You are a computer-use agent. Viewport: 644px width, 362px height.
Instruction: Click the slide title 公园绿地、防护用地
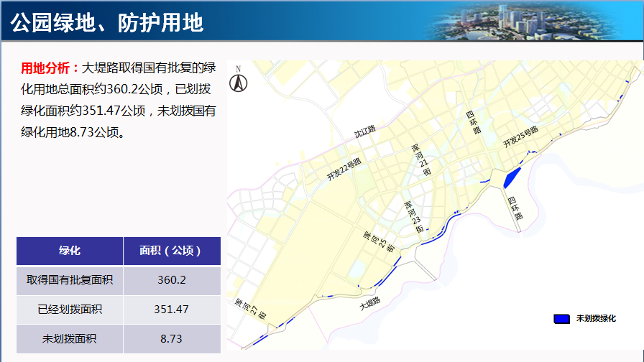click(x=108, y=22)
